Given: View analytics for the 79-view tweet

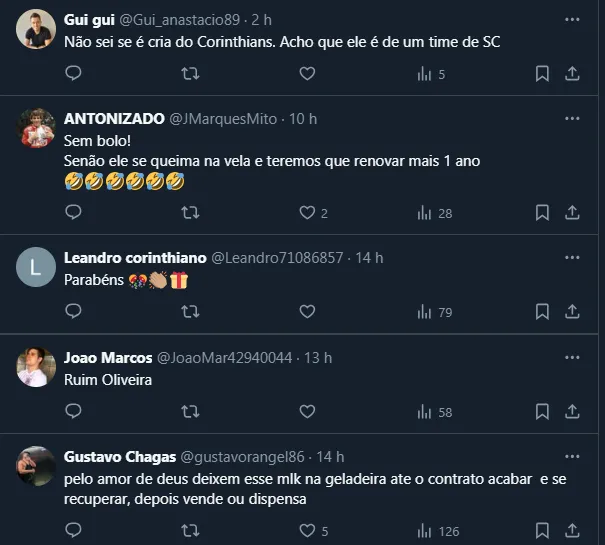Looking at the screenshot, I should tap(435, 312).
